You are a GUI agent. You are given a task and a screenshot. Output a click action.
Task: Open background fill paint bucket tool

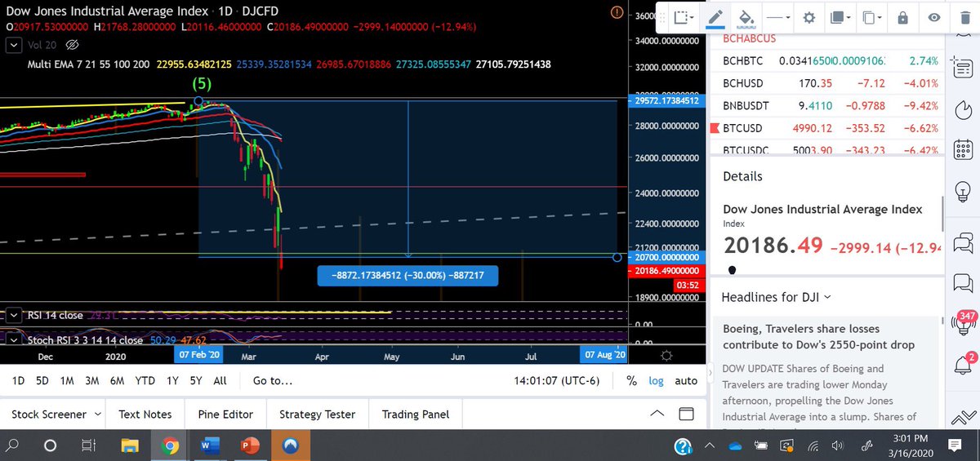click(x=745, y=17)
